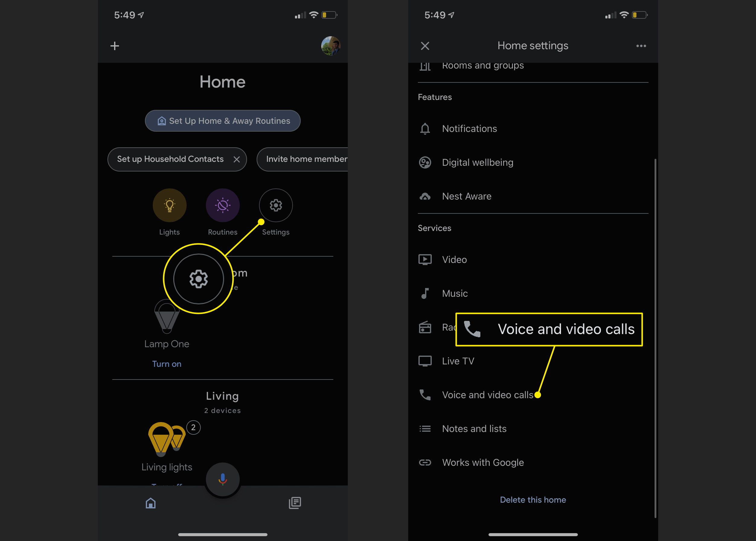Tap the Nest Aware icon
Screen dimensions: 756x541
[425, 196]
